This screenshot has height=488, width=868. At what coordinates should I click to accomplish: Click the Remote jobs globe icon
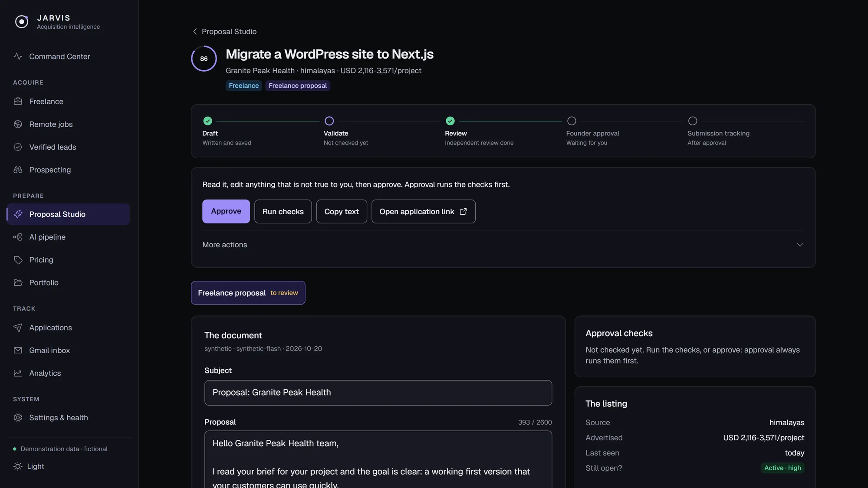click(18, 124)
